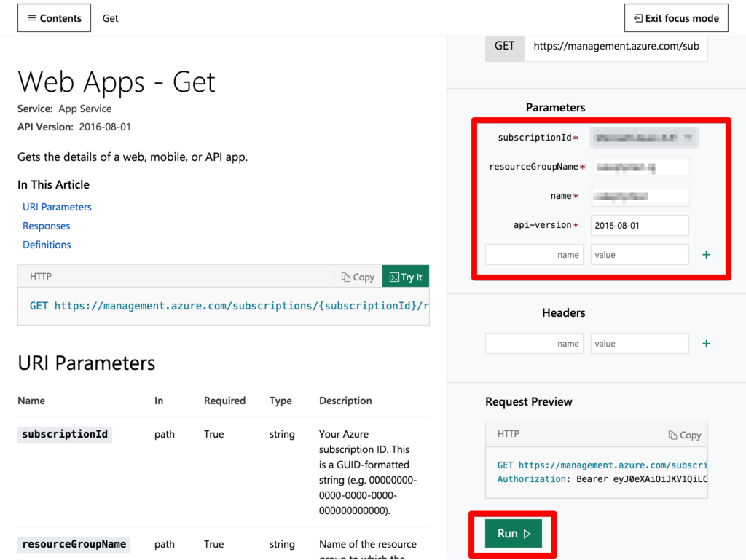
Task: Select the Authorization Bearer token line
Action: 602,478
